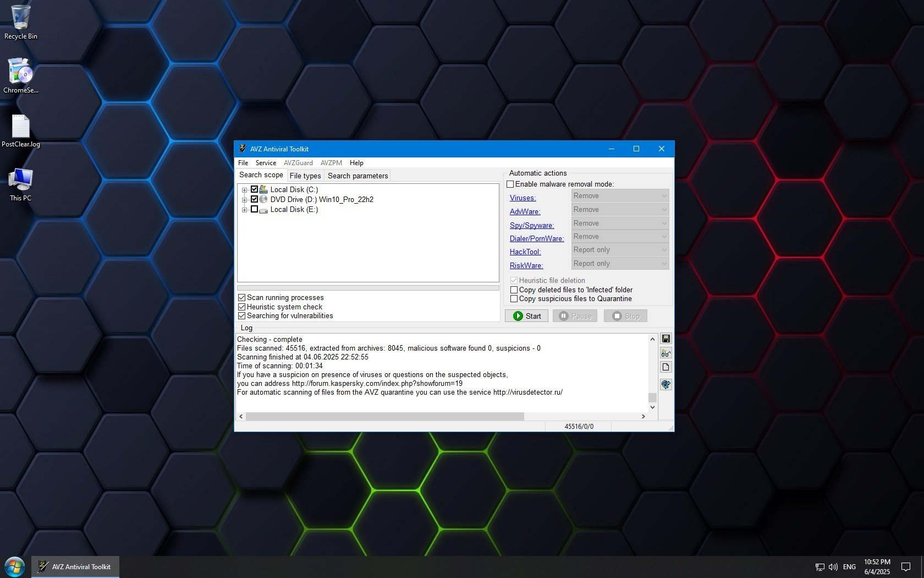Click the floppy disk save log icon
Screen dimensions: 924x578
[x=665, y=339]
